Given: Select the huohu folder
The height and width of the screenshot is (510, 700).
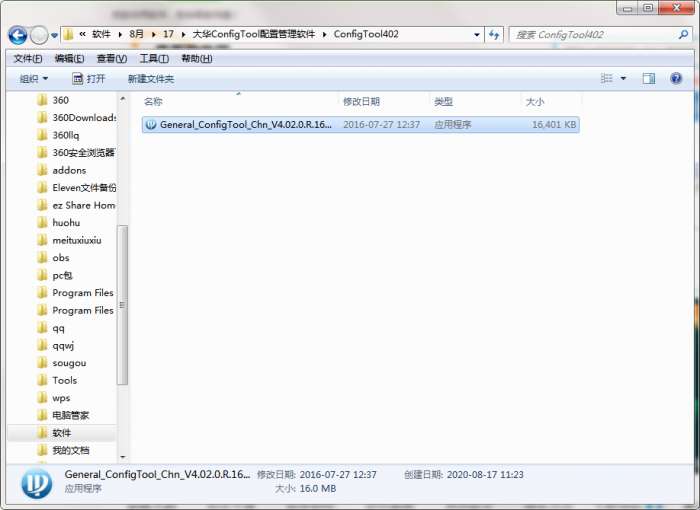Looking at the screenshot, I should point(66,222).
